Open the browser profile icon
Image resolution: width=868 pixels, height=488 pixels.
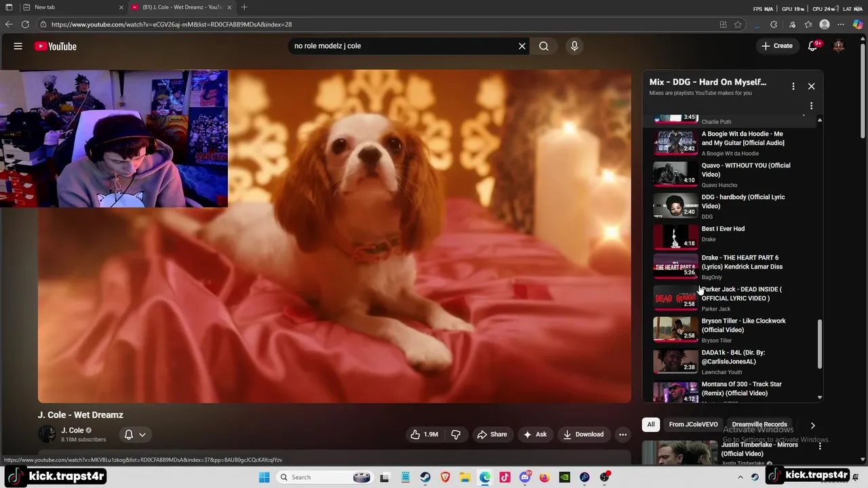click(x=825, y=24)
